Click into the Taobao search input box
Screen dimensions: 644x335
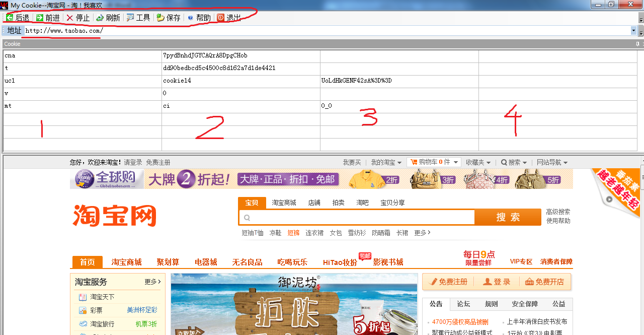(357, 217)
